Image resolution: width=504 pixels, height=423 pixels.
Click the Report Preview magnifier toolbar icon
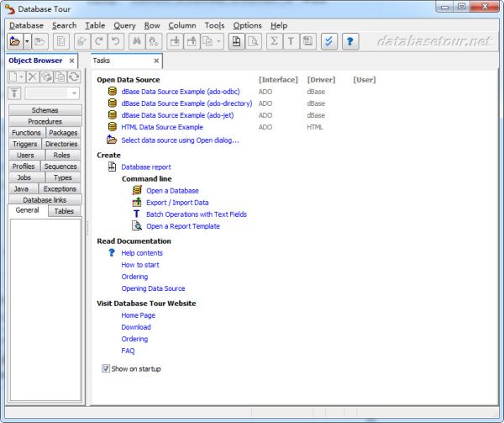(x=254, y=41)
